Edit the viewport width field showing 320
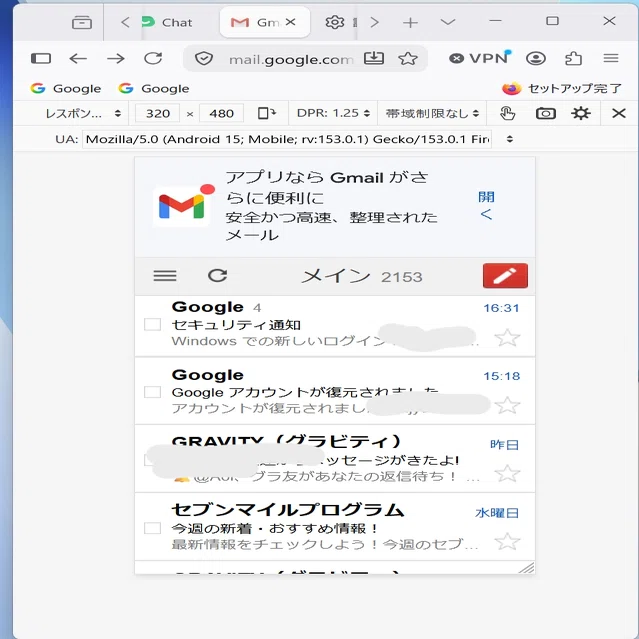The height and width of the screenshot is (639, 639). coord(158,113)
